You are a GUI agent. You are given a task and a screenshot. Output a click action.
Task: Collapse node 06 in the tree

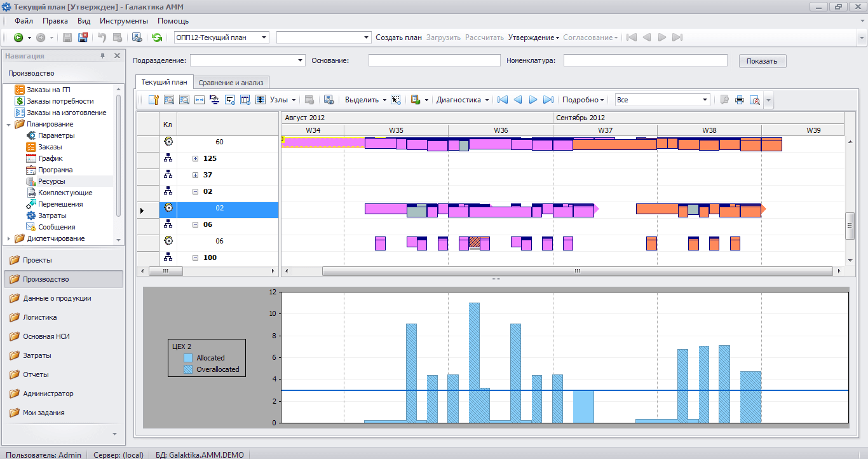click(196, 224)
